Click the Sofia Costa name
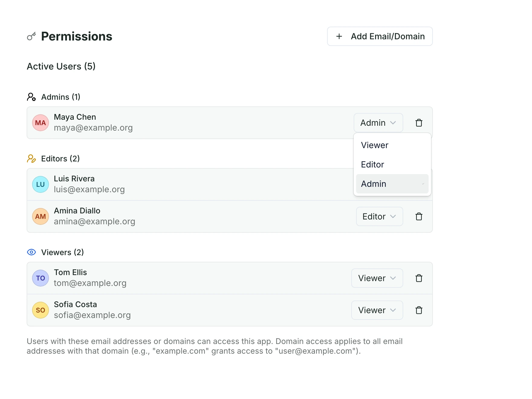The image size is (532, 399). point(75,304)
